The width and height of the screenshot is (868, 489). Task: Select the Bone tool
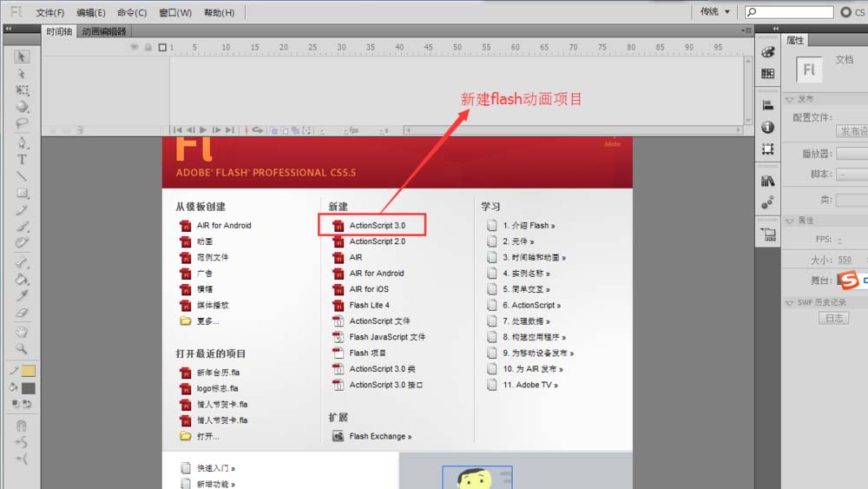(x=22, y=262)
